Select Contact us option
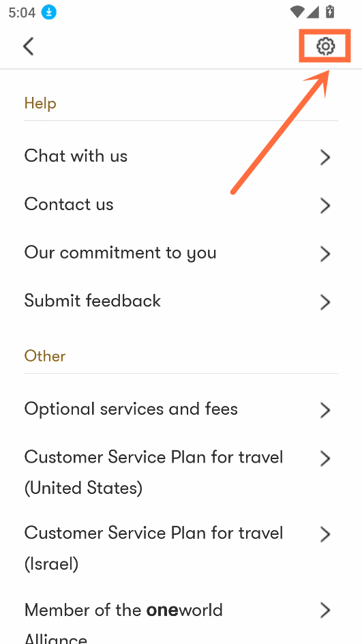Viewport: 362px width, 644px height. (181, 205)
